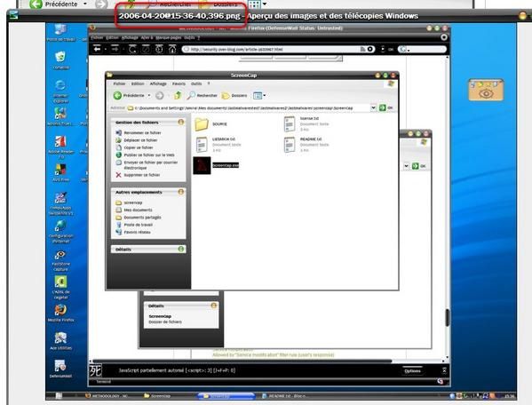The width and height of the screenshot is (532, 405).
Task: Click the green Précédente back arrow in ScreenCap
Action: click(x=117, y=96)
